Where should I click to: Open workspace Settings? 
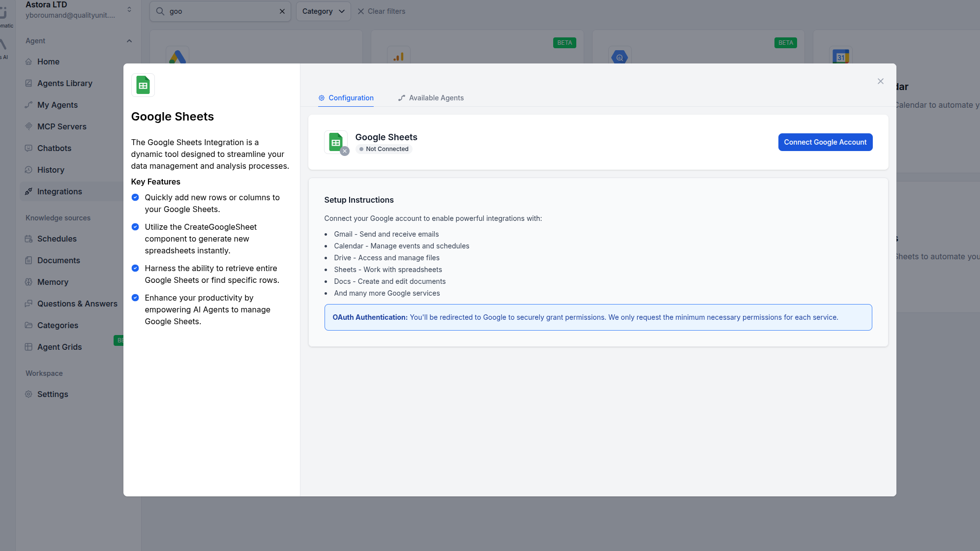click(x=53, y=394)
